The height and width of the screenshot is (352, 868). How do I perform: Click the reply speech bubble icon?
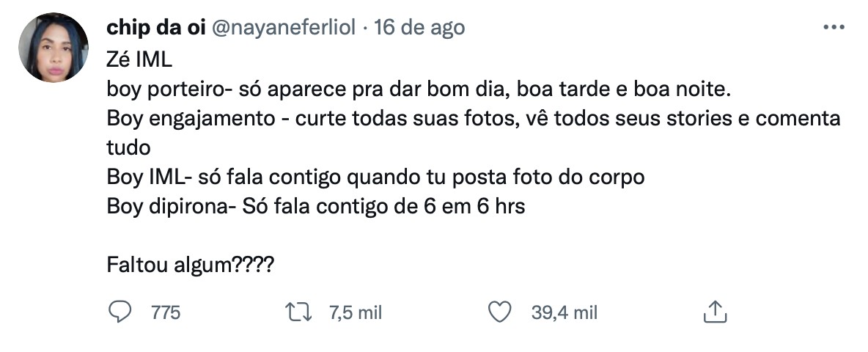(x=119, y=312)
